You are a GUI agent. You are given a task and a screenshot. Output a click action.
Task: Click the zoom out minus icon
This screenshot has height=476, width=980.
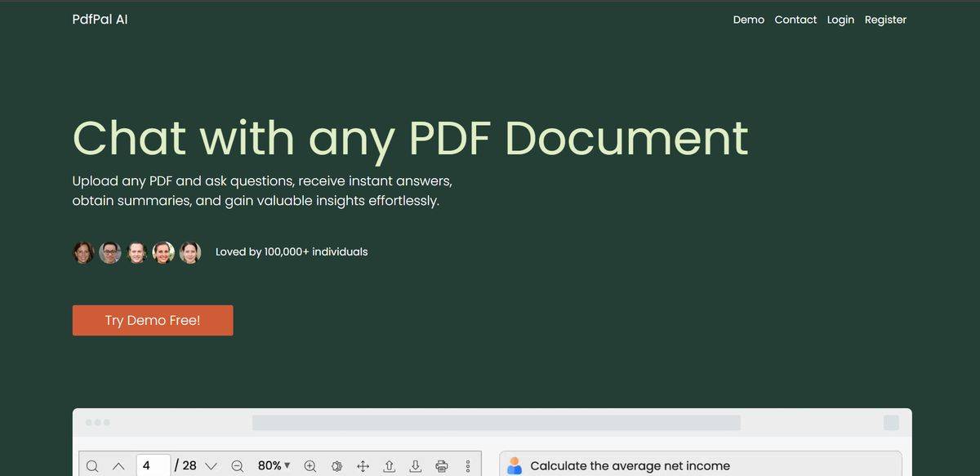[238, 466]
